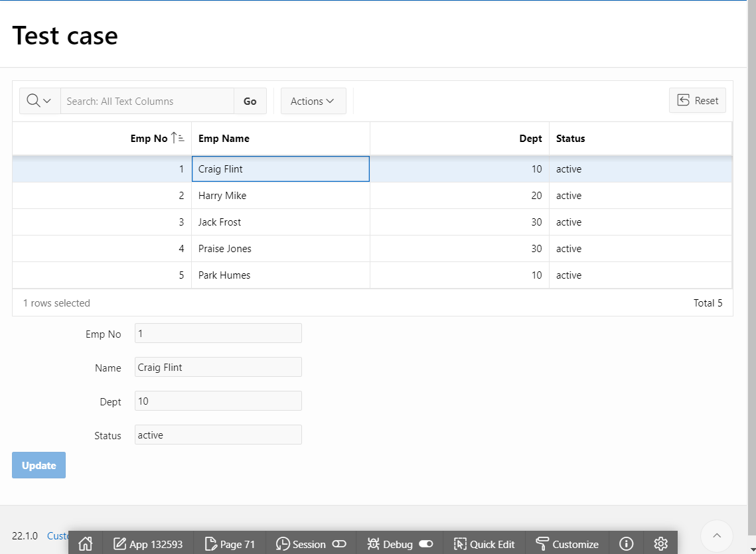Open the Actions menu
The image size is (756, 554).
click(313, 101)
